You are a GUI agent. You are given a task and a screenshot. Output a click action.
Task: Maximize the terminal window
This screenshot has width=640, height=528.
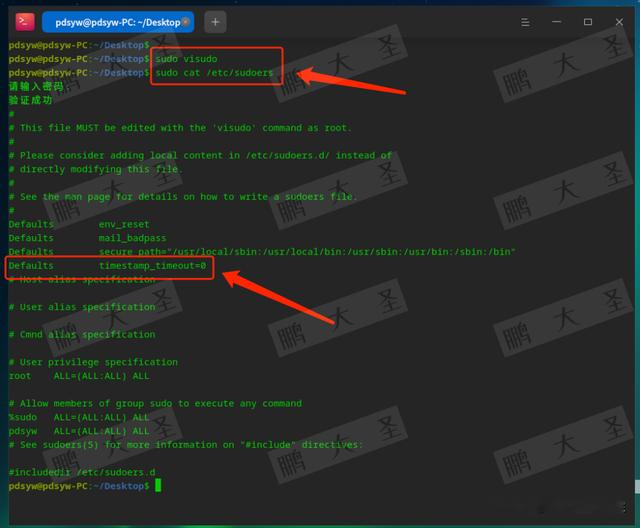pyautogui.click(x=588, y=22)
